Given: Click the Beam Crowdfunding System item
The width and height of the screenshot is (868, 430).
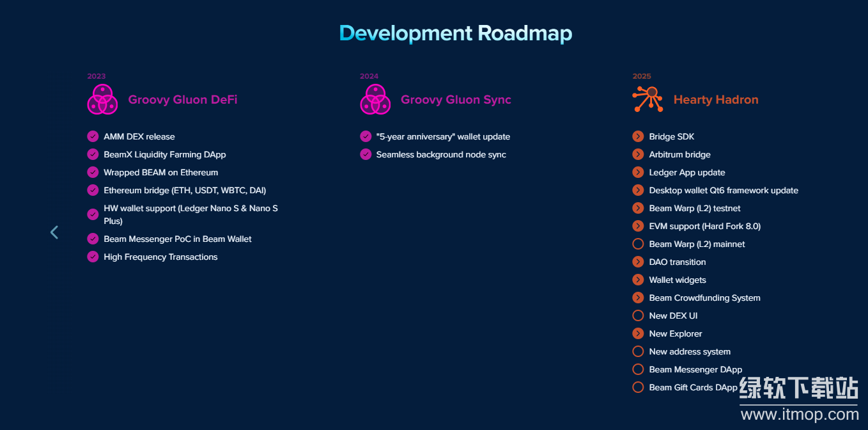Looking at the screenshot, I should [x=704, y=298].
